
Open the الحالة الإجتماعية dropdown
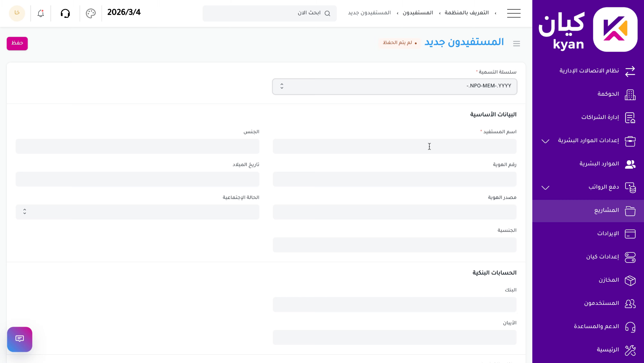click(137, 212)
